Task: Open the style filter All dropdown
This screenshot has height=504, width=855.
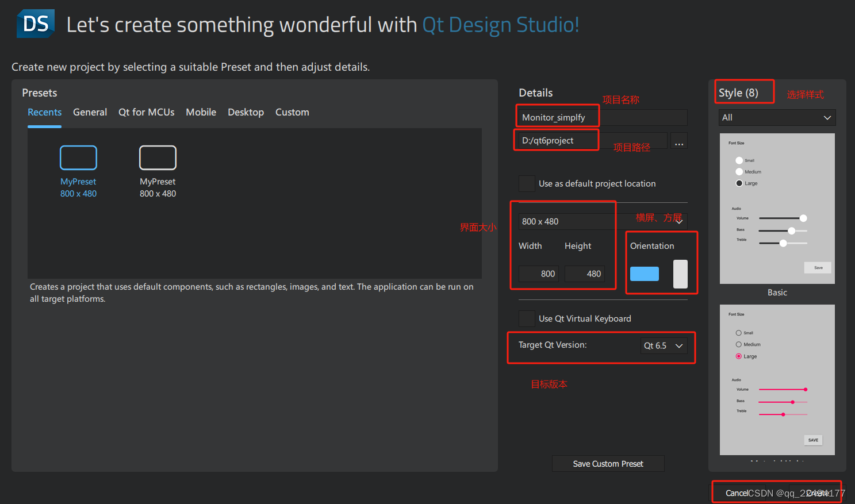Action: click(x=777, y=117)
